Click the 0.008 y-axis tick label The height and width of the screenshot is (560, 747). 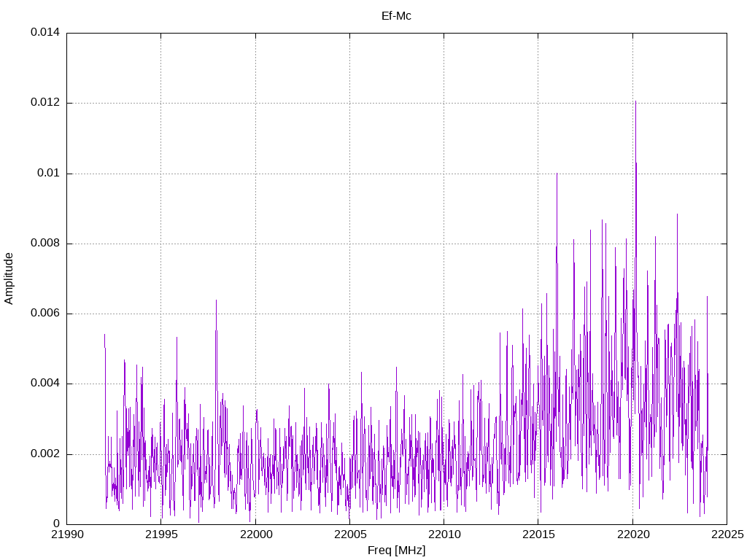(44, 244)
